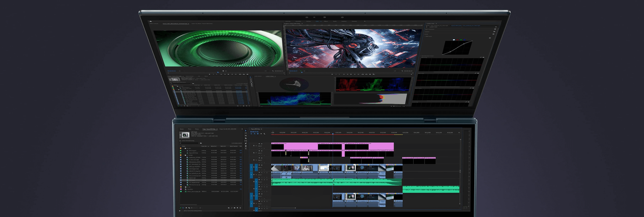Expand the 03 bin in lower project panel
This screenshot has height=217, width=644.
pyautogui.click(x=183, y=187)
